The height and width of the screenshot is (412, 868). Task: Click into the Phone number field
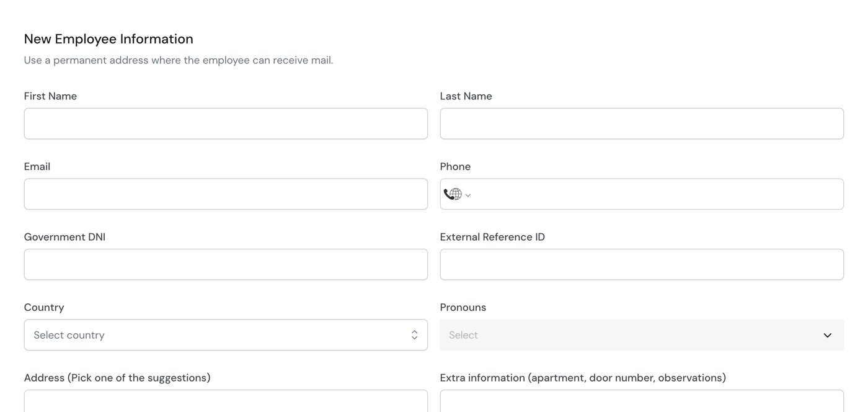tap(657, 194)
